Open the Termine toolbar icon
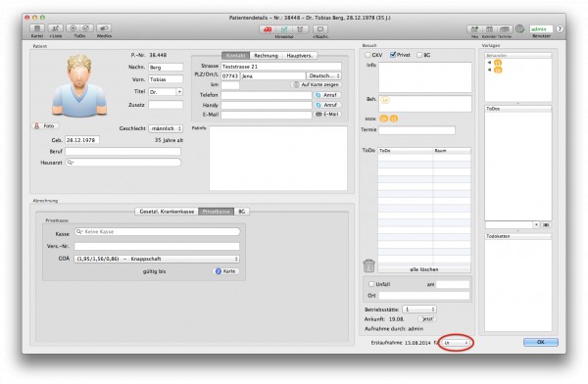Screen dimensions: 588x384 click(505, 29)
